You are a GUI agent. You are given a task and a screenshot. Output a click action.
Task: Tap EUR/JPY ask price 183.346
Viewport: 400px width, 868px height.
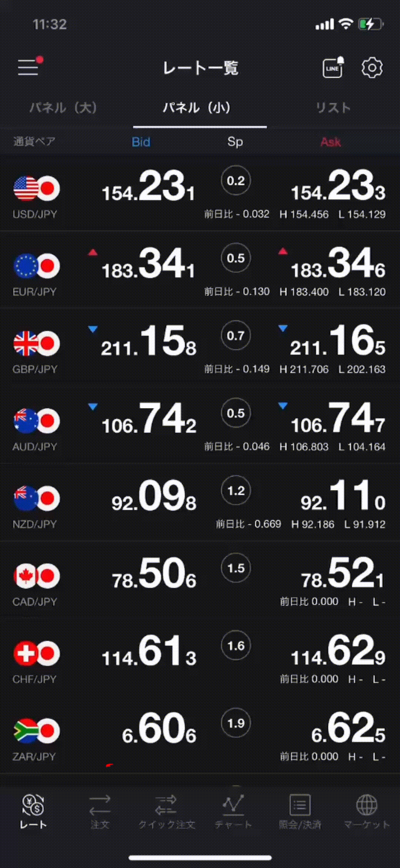(x=338, y=264)
